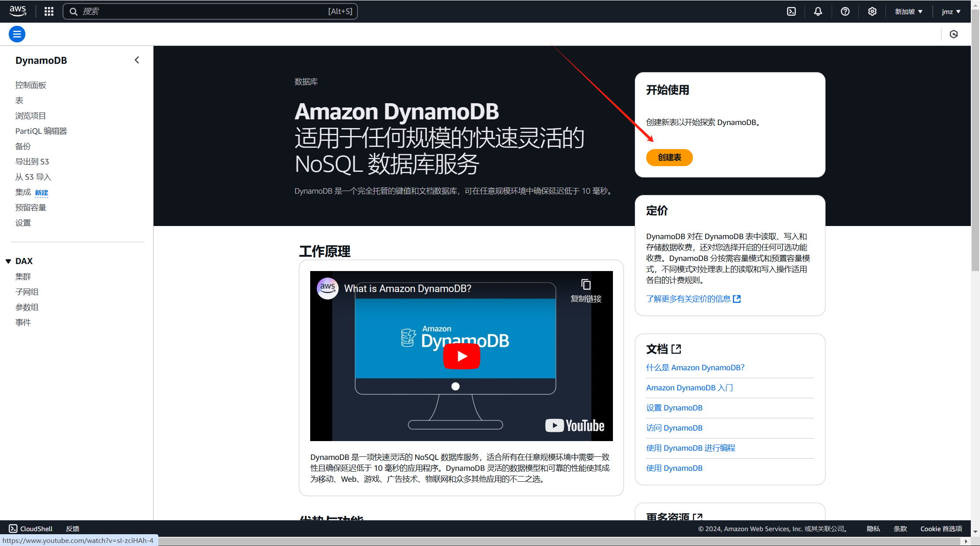The width and height of the screenshot is (980, 546).
Task: Click the DynamoDB heading in sidebar
Action: click(x=41, y=60)
